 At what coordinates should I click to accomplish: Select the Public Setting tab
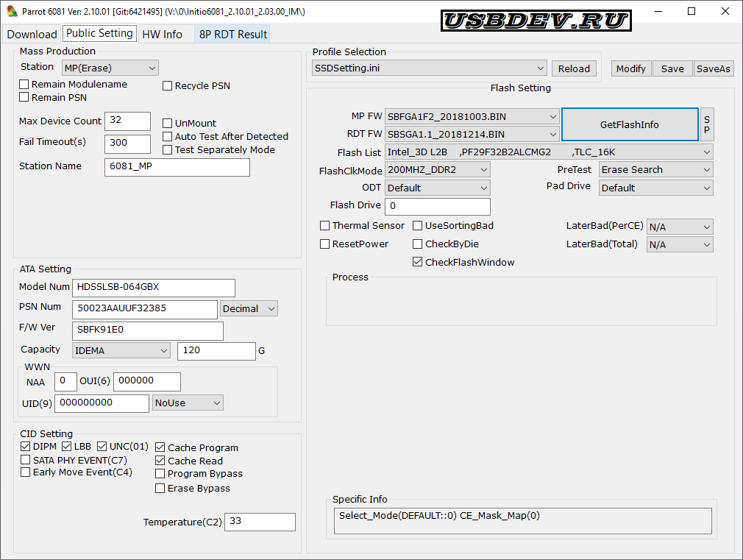coord(99,33)
